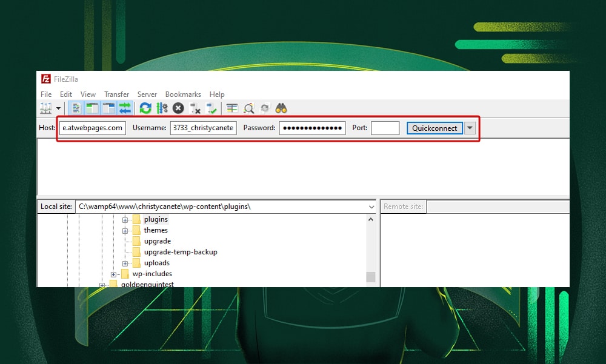Open the Site Manager
The height and width of the screenshot is (364, 606).
(45, 108)
